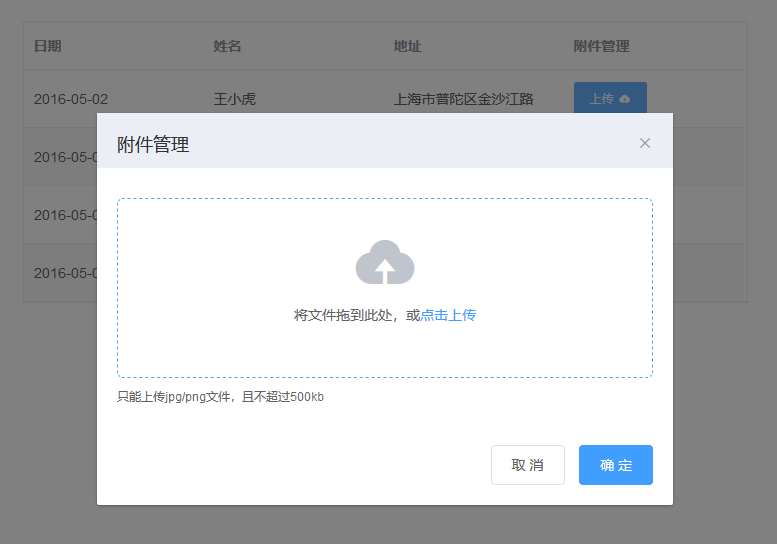This screenshot has width=777, height=544.
Task: Confirm with the 确定 button
Action: [x=616, y=465]
